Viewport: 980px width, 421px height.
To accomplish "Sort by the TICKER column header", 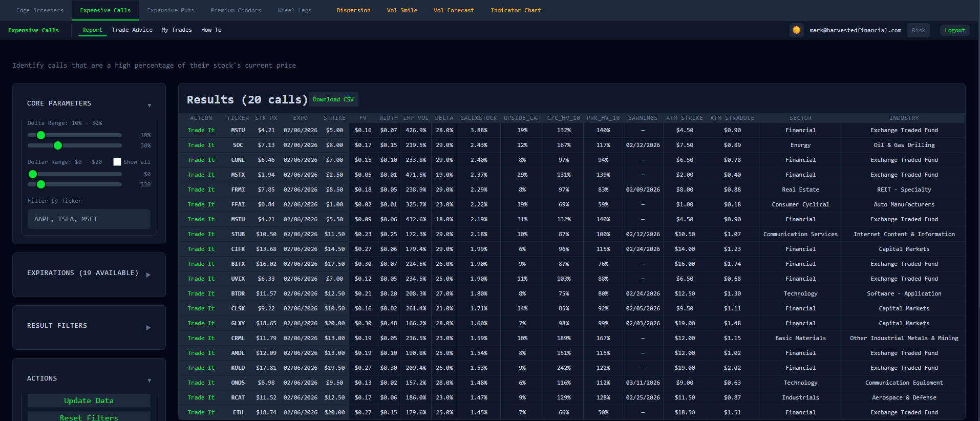I will tap(238, 118).
